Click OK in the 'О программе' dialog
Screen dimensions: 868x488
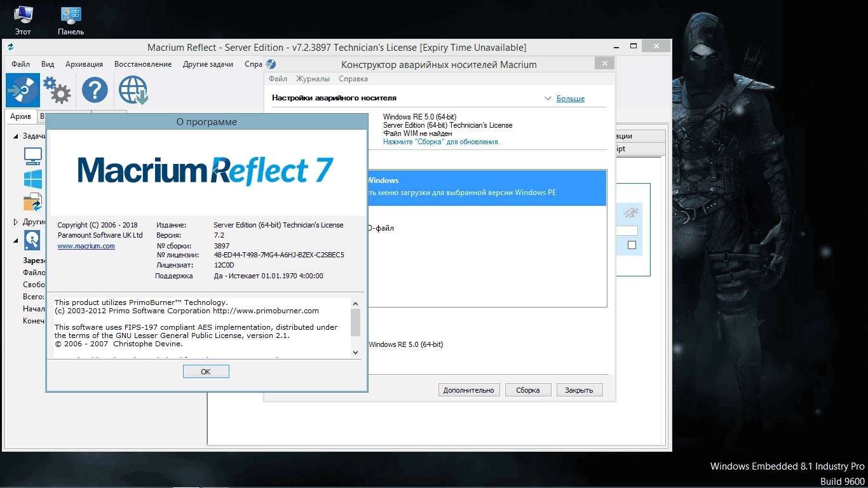(x=206, y=372)
